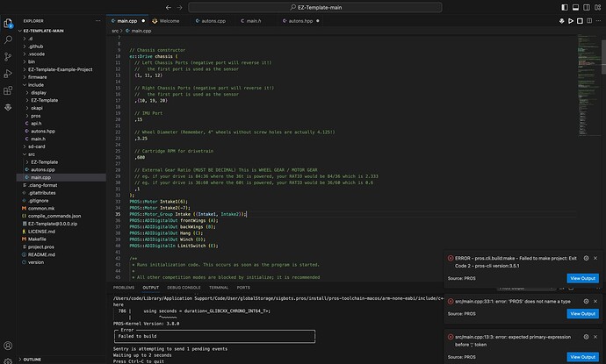Screen dimensions: 606x364
Task: Dismiss the 'expected primary-expression' notification
Action: [595, 337]
